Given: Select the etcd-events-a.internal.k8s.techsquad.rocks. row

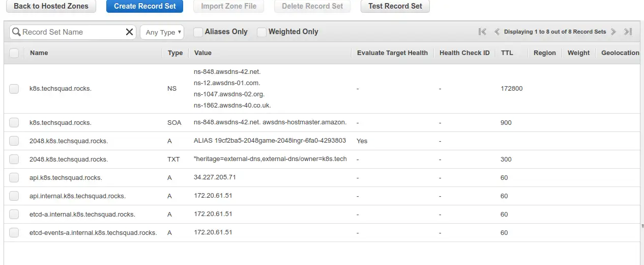Looking at the screenshot, I should pos(324,232).
